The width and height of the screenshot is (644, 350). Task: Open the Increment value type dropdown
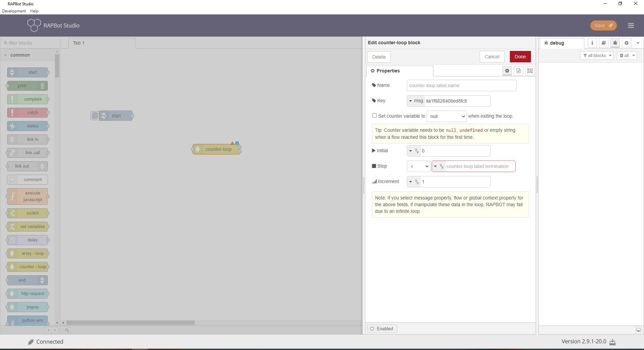point(414,182)
